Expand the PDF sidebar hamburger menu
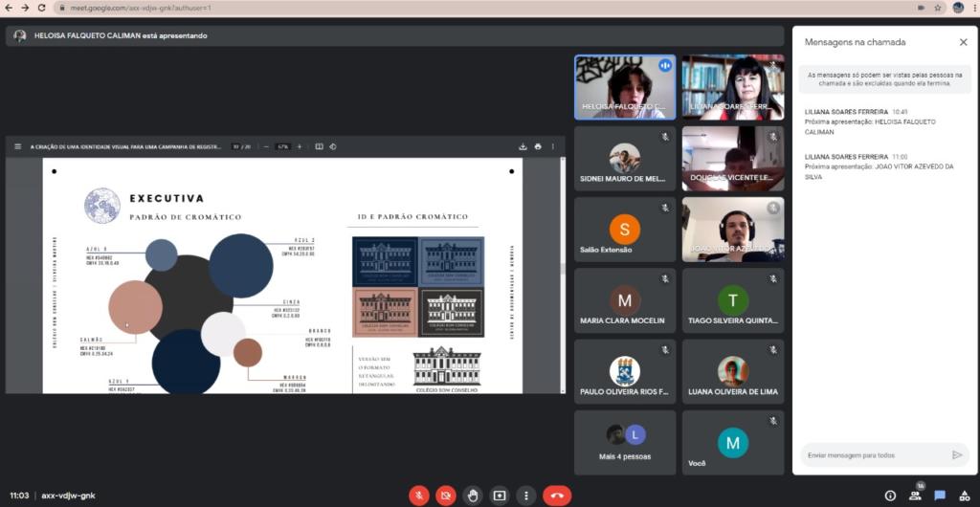Screen dimensions: 980x507 (17, 146)
